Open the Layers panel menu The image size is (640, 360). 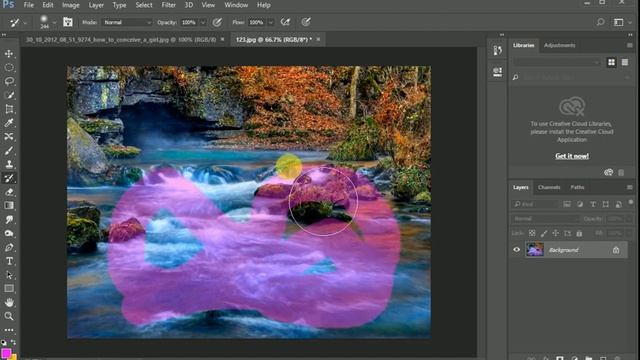[x=629, y=187]
